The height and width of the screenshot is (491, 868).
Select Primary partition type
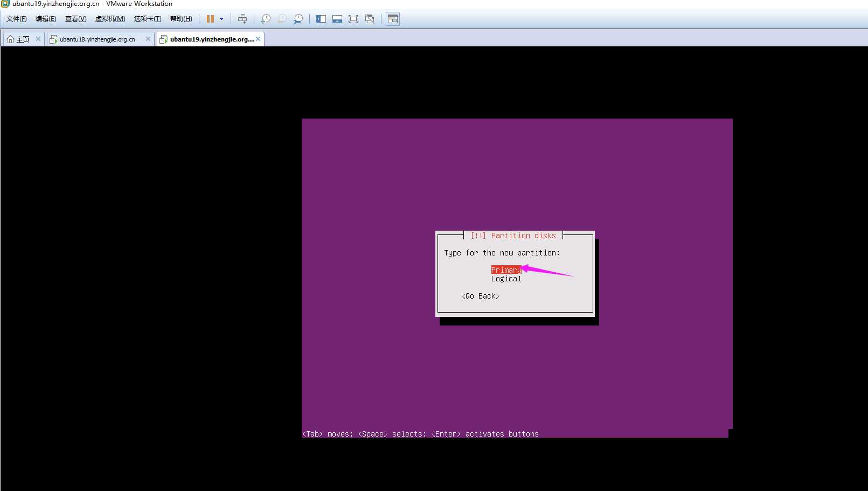[x=506, y=270]
